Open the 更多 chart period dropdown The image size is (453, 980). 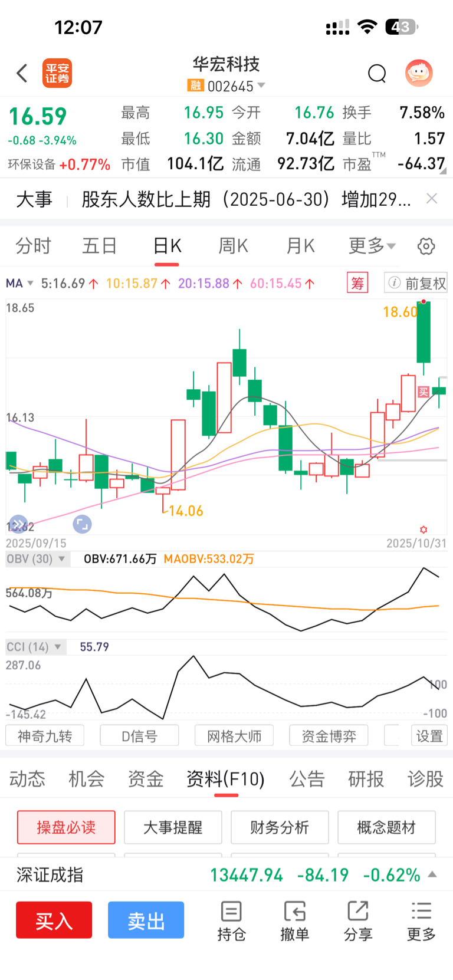tap(372, 245)
